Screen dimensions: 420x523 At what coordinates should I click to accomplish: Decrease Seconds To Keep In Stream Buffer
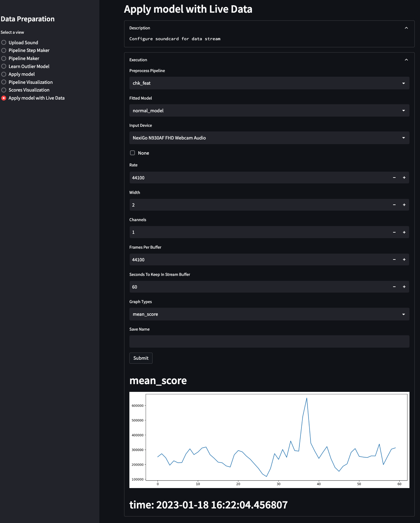394,287
